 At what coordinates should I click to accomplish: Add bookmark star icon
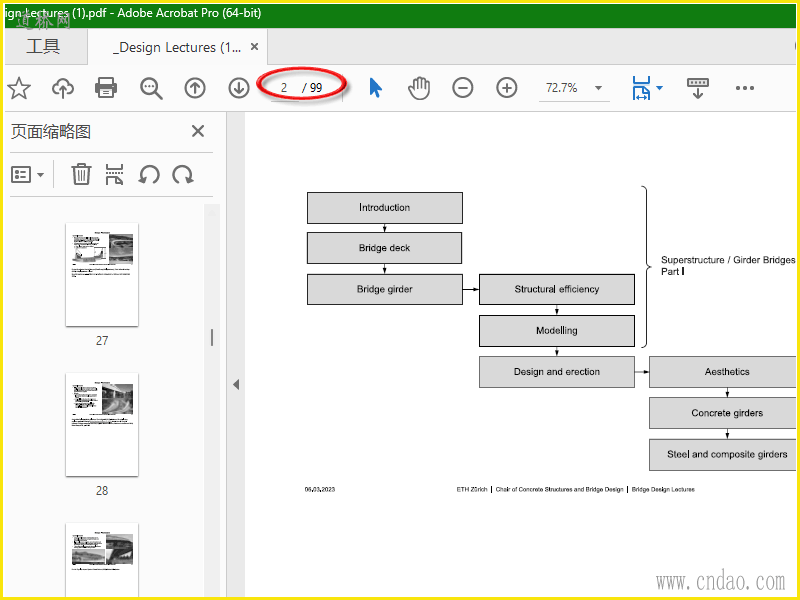[19, 88]
